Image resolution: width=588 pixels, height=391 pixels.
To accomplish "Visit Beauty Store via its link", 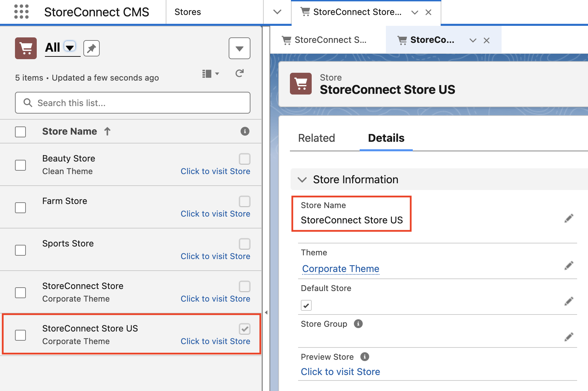I will (215, 171).
